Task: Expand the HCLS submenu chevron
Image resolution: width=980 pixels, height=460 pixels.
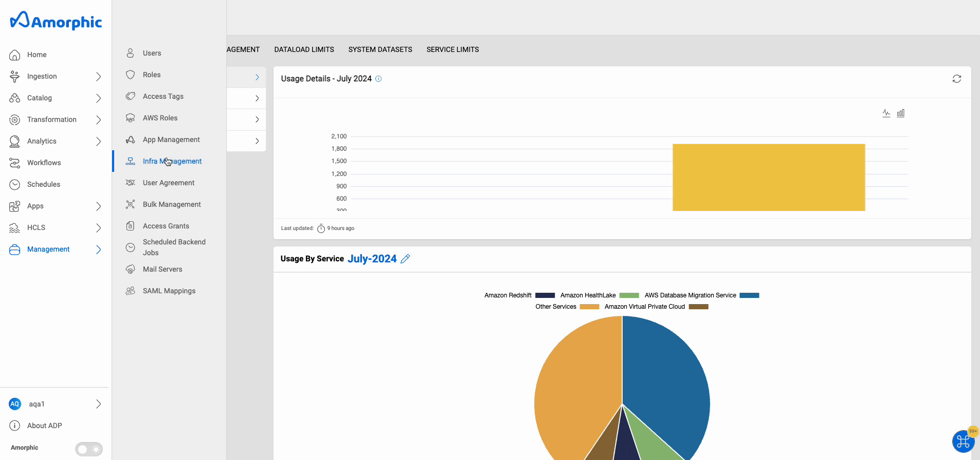Action: coord(98,228)
